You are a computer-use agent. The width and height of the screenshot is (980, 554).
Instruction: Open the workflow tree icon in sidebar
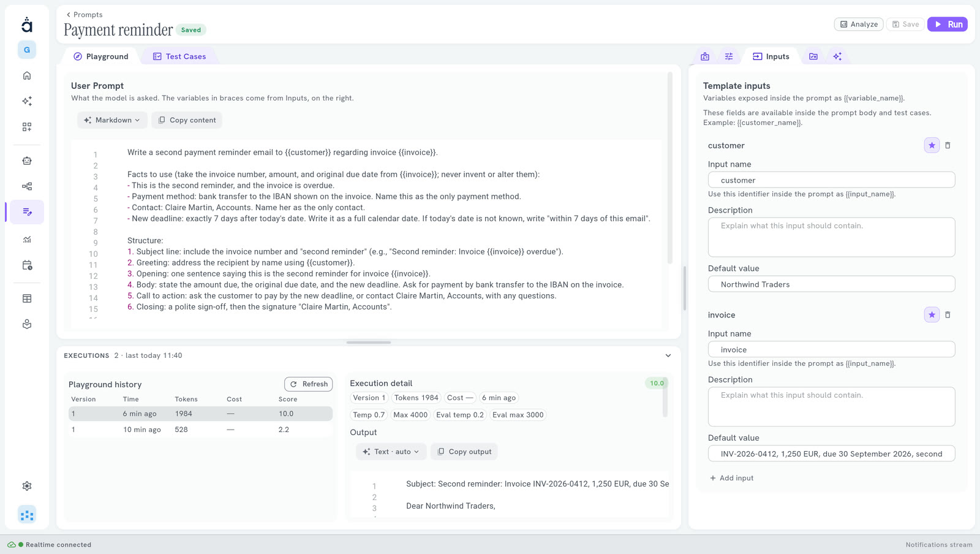pos(27,186)
